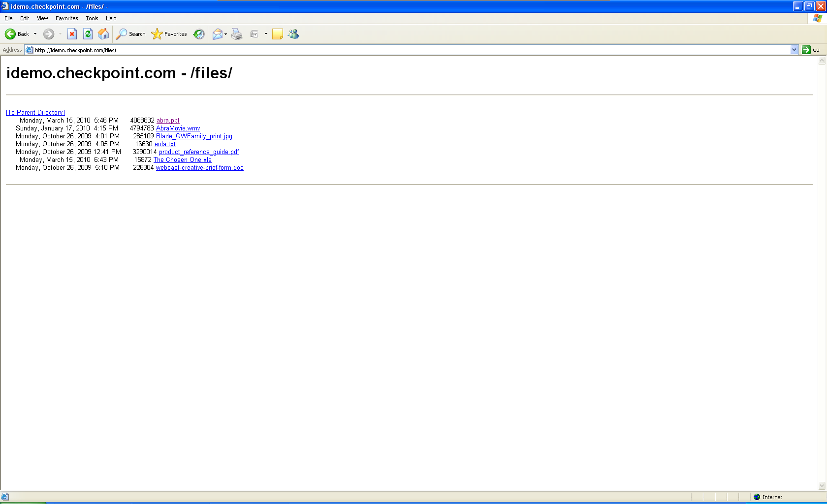Open the abra.ppt file link
This screenshot has width=827, height=504.
coord(168,121)
